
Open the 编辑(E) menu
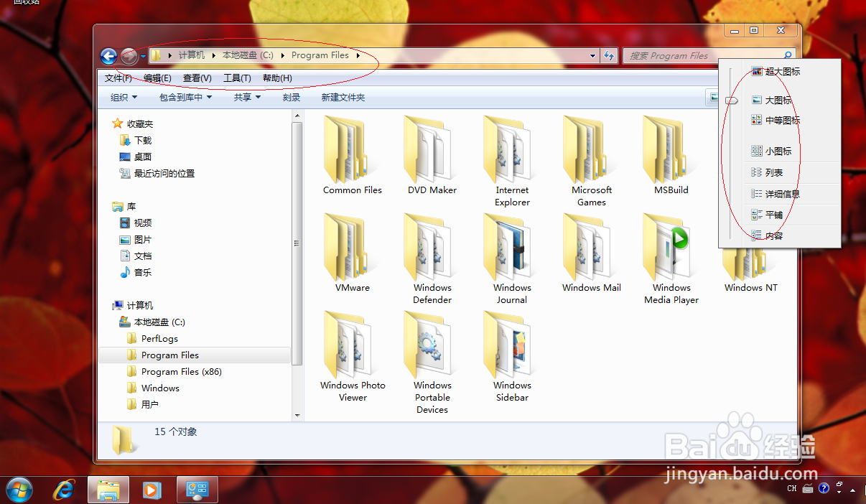click(x=157, y=78)
